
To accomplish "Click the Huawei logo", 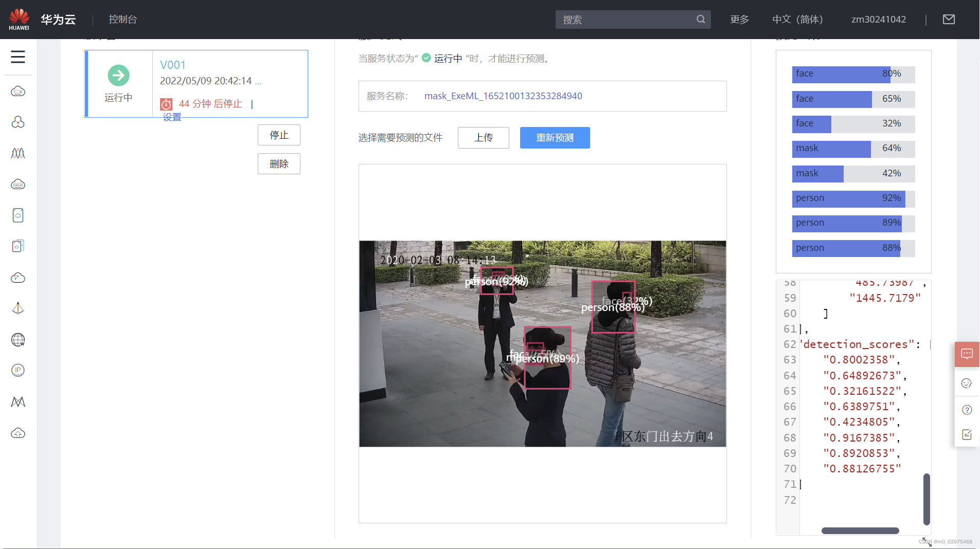I will pyautogui.click(x=19, y=19).
